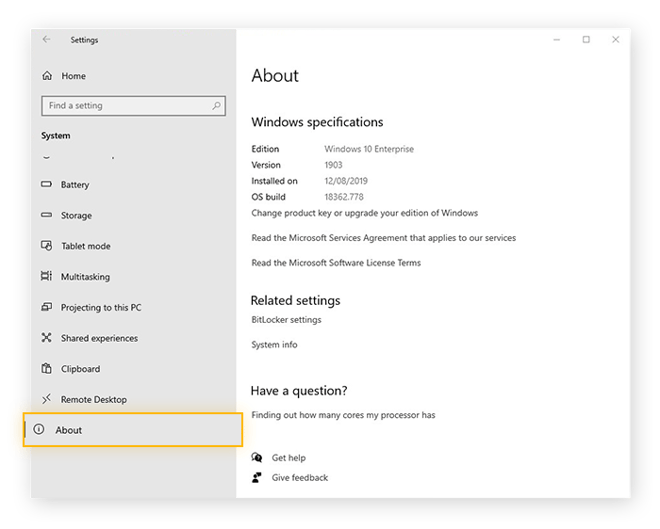Viewport: 660px width, 529px height.
Task: Select Multitasking in the sidebar
Action: pos(85,277)
